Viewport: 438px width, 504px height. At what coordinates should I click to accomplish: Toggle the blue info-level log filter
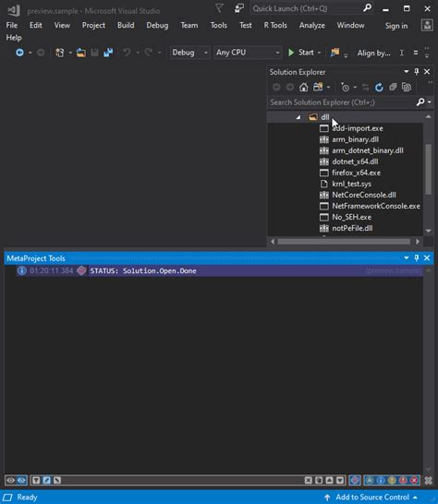point(381,480)
